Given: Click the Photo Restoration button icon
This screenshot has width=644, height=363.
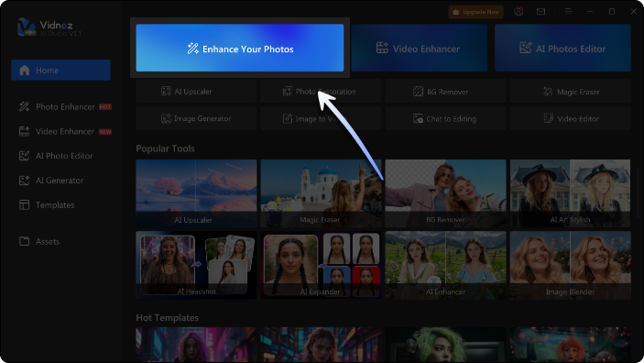Looking at the screenshot, I should 288,92.
